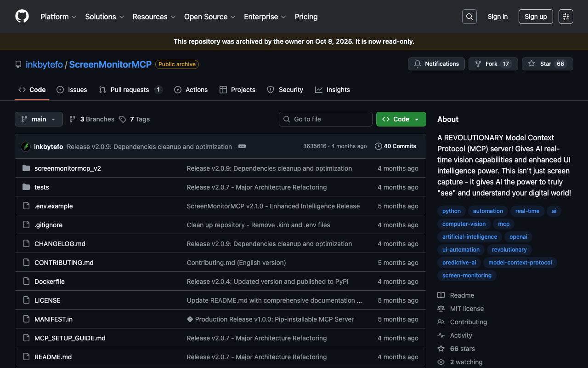588x368 pixels.
Task: Open the green Code dropdown
Action: pos(401,119)
